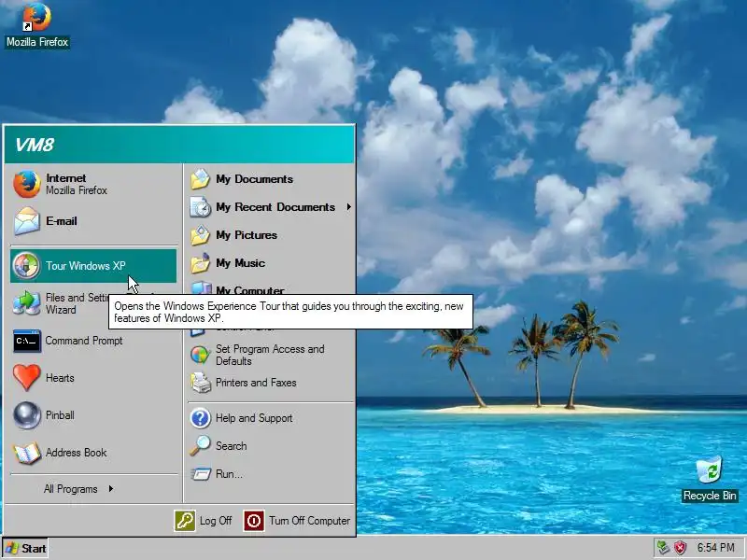747x560 pixels.
Task: Expand the All Programs arrow
Action: (111, 488)
